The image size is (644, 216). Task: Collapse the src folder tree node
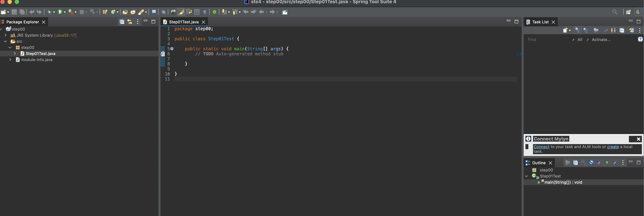[6, 41]
